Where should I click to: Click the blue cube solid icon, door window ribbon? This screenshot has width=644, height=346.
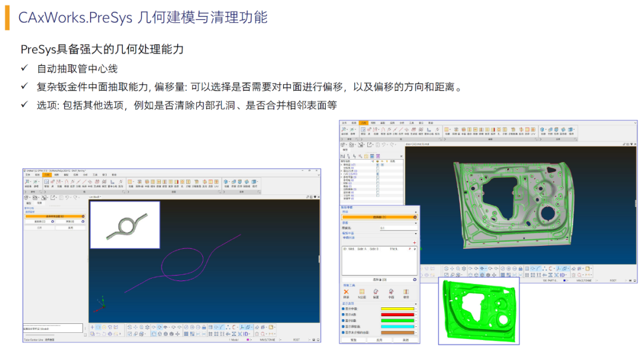pyautogui.click(x=542, y=129)
